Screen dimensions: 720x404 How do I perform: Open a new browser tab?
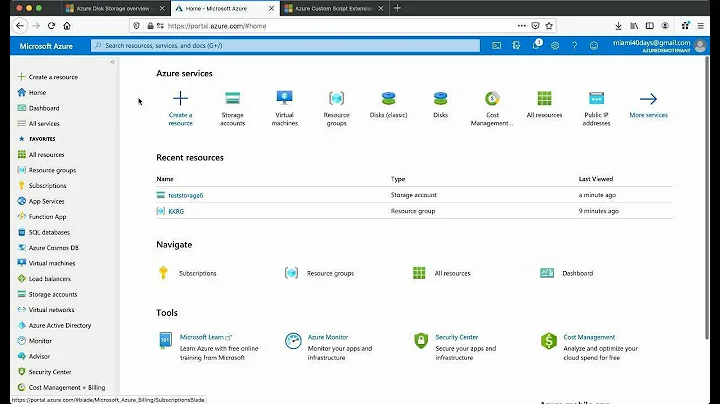398,8
